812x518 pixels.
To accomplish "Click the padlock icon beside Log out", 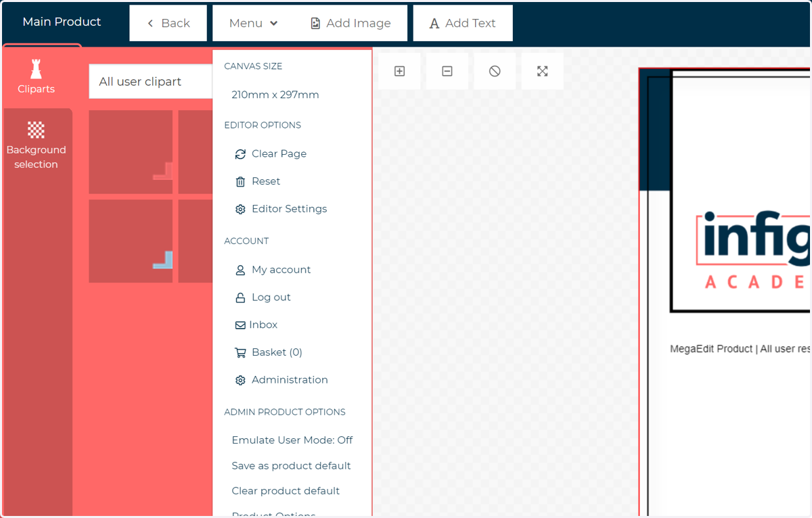I will pyautogui.click(x=240, y=298).
